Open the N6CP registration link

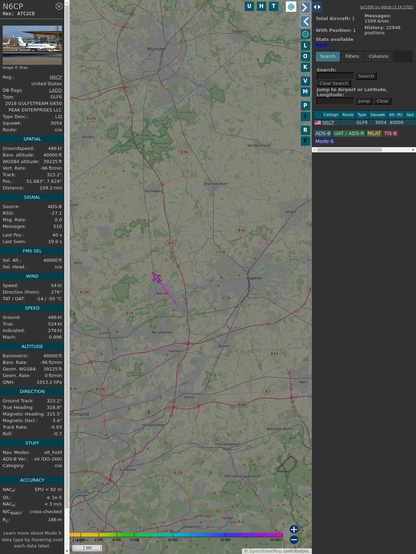click(55, 77)
